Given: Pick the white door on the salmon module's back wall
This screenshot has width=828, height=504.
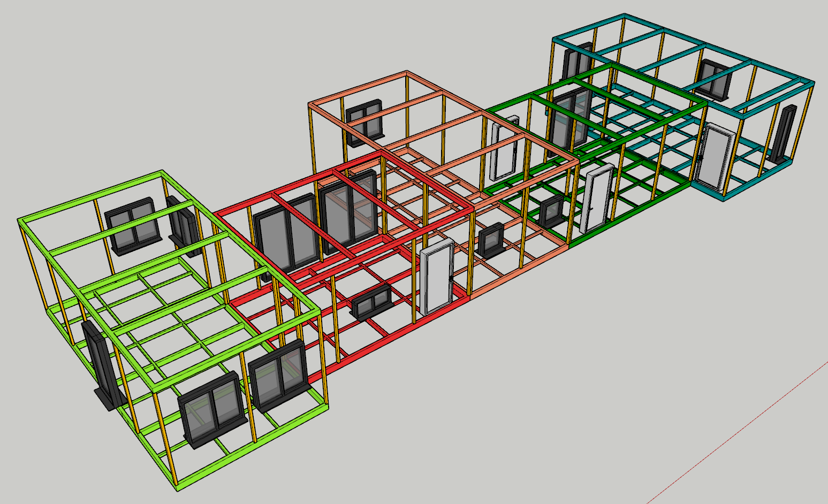Looking at the screenshot, I should [x=504, y=147].
